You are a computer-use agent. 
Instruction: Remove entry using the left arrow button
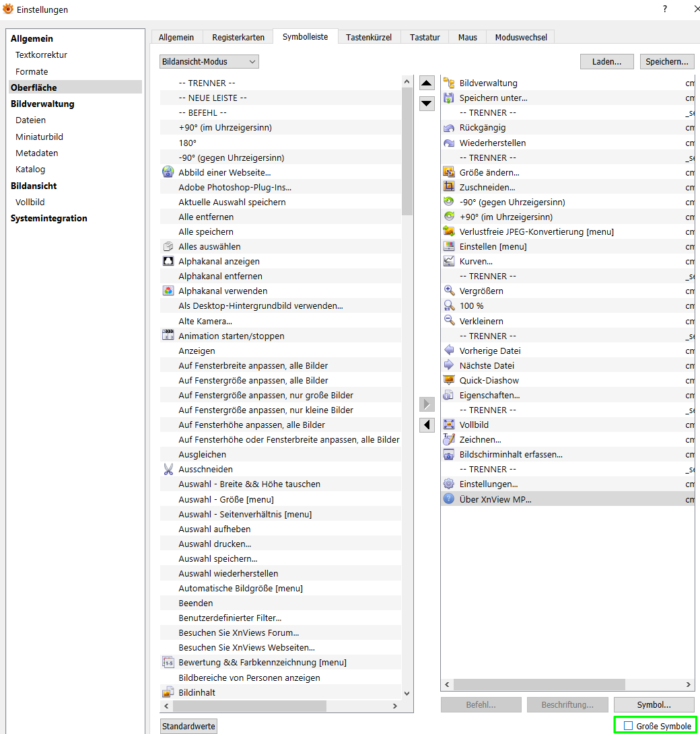(x=427, y=425)
